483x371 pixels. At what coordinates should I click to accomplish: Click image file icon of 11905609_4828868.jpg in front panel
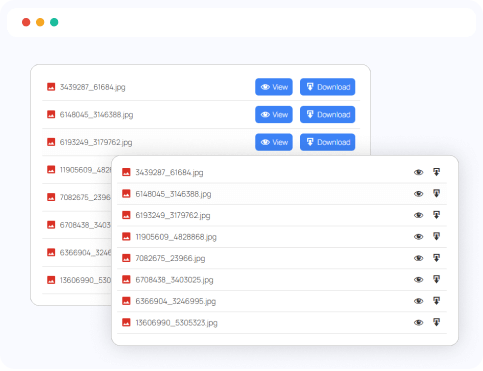(x=126, y=237)
